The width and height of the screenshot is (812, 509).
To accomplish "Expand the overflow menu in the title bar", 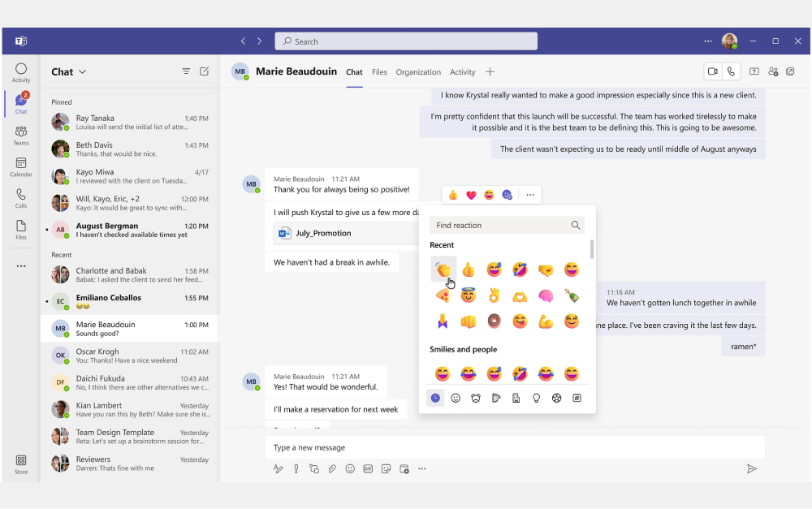I will [710, 41].
